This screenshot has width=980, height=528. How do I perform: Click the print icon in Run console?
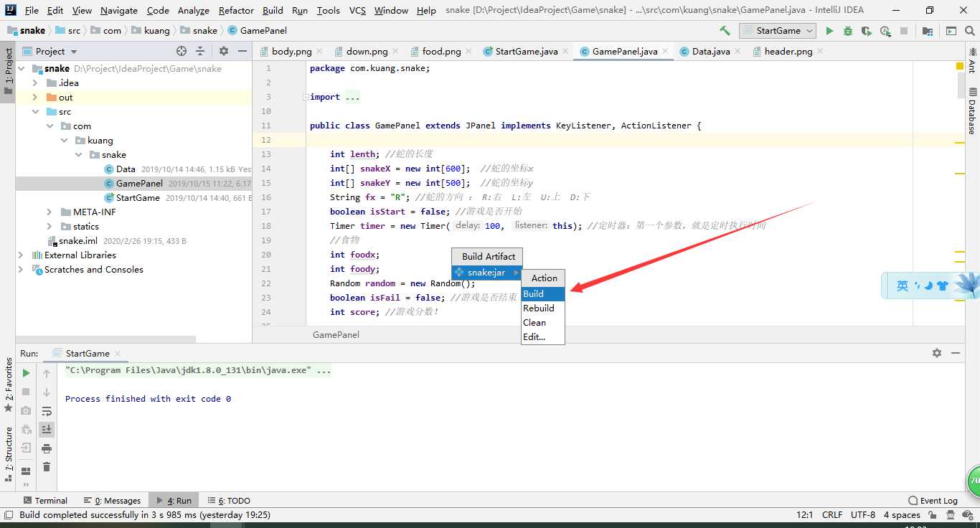pyautogui.click(x=47, y=448)
